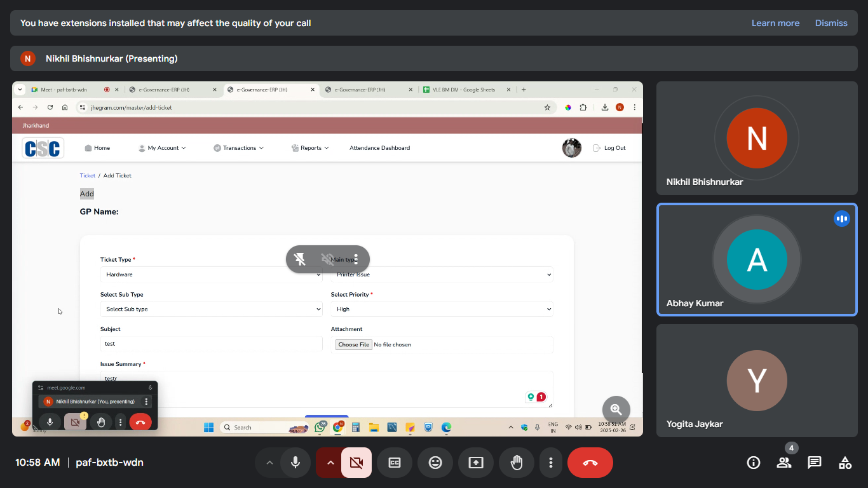Screen dimensions: 868x488
Task: Open Attendance Dashboard
Action: pos(379,148)
